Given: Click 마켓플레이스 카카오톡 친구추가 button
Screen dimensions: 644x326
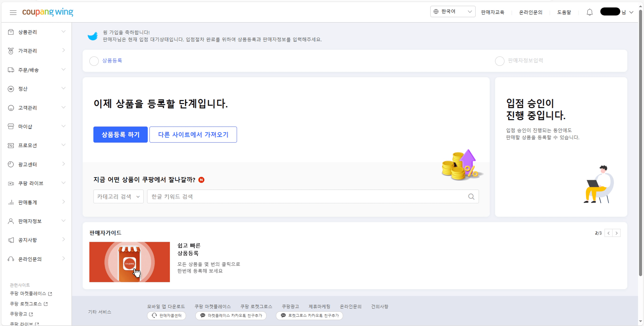Looking at the screenshot, I should pyautogui.click(x=231, y=316).
